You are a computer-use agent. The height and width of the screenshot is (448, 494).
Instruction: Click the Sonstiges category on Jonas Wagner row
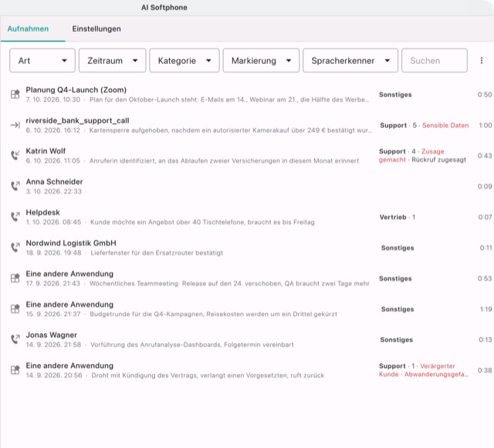pyautogui.click(x=396, y=339)
